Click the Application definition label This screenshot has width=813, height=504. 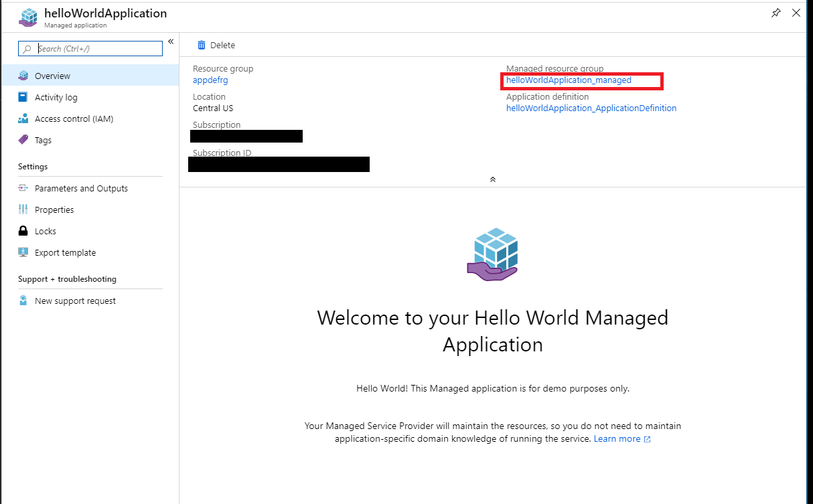point(548,97)
